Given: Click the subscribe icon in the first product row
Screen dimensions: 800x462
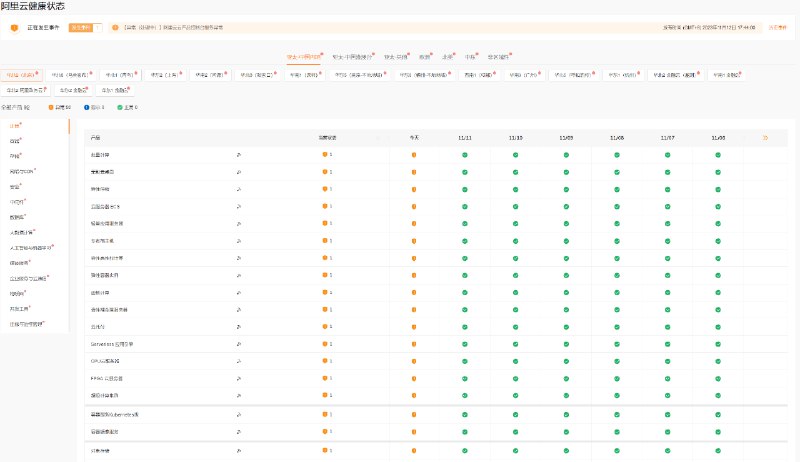Looking at the screenshot, I should click(239, 155).
